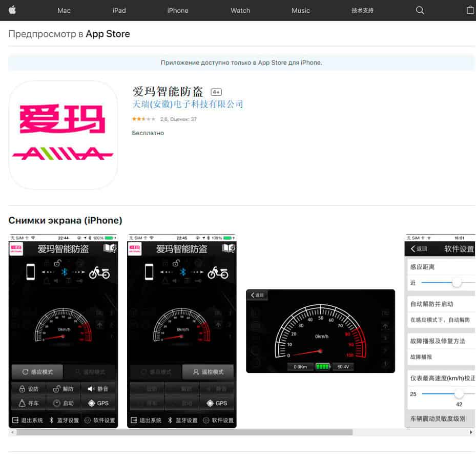This screenshot has width=476, height=461.
Task: Click 蓝牙设置 in second screenshot
Action: point(183,421)
